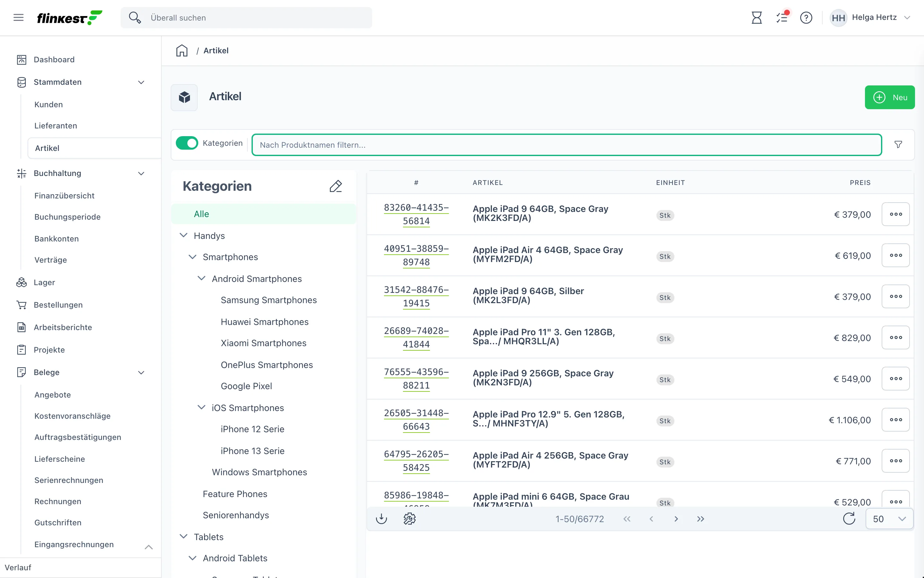This screenshot has height=578, width=924.
Task: Collapse the Android Smartphones category
Action: tap(201, 278)
